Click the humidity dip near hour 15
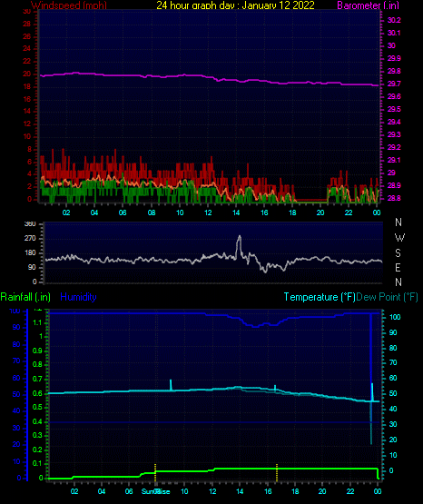423x504 pixels. [x=256, y=326]
